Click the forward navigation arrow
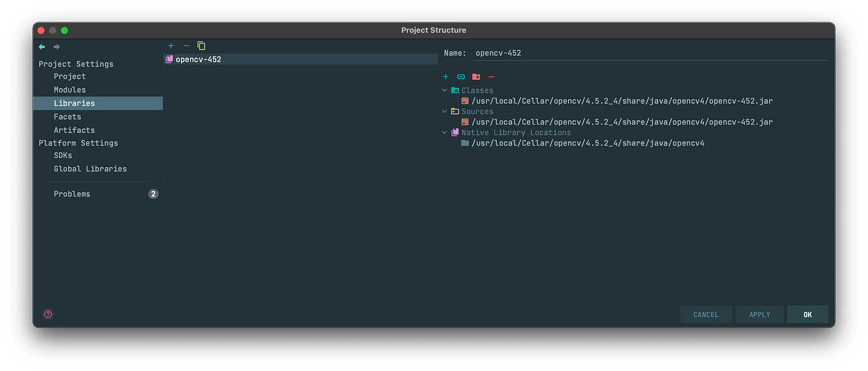 [56, 47]
